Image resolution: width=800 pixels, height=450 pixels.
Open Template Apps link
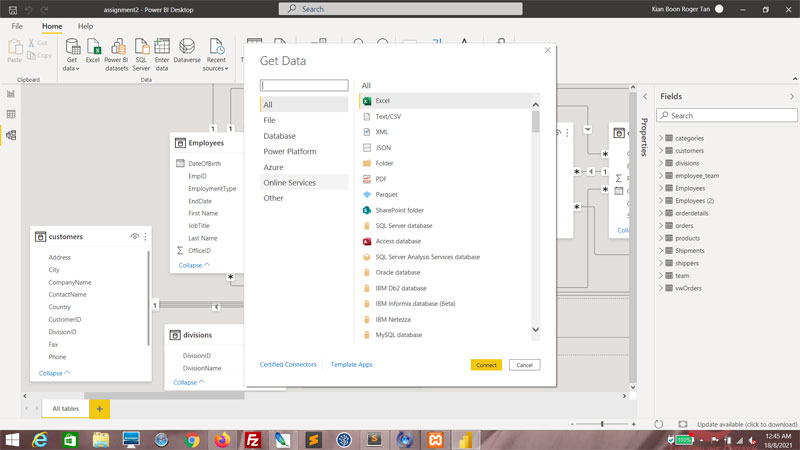click(x=352, y=364)
